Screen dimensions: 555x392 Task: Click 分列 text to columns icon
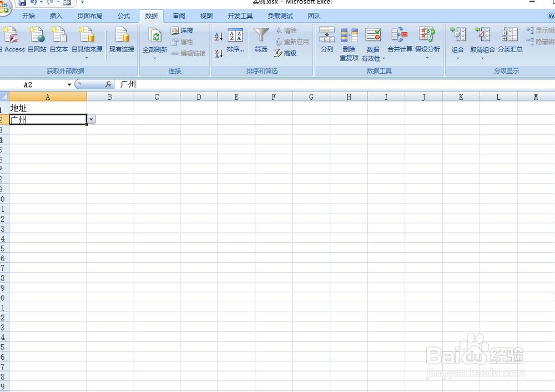pos(327,35)
